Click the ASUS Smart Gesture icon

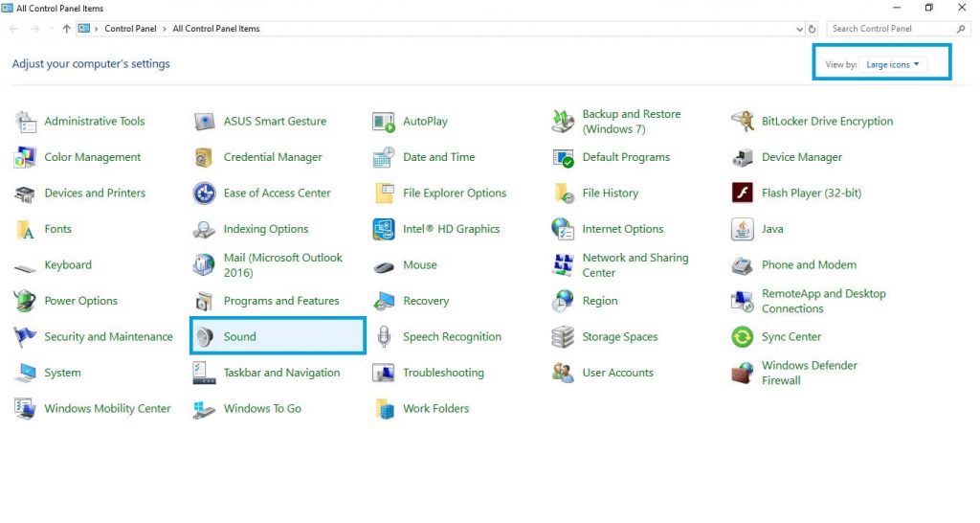[x=205, y=122]
